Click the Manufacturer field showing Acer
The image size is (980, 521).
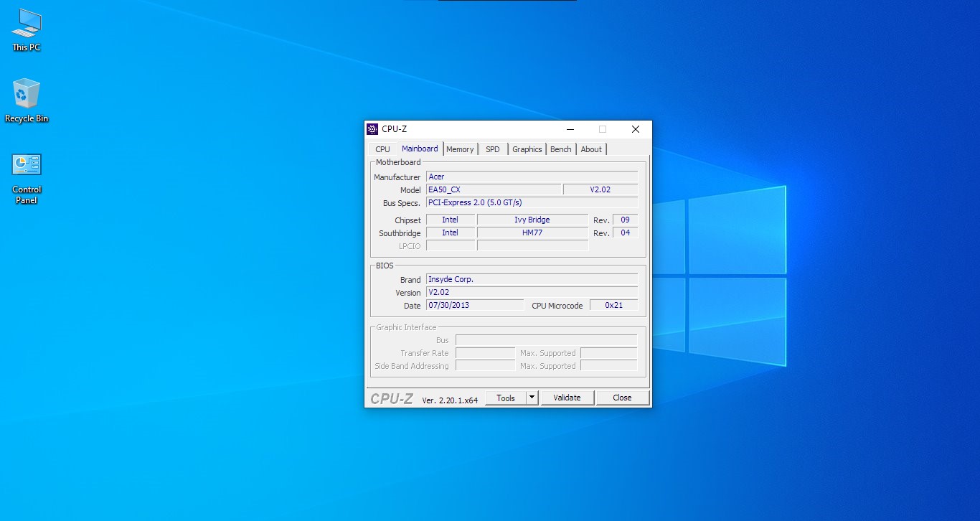pyautogui.click(x=532, y=177)
